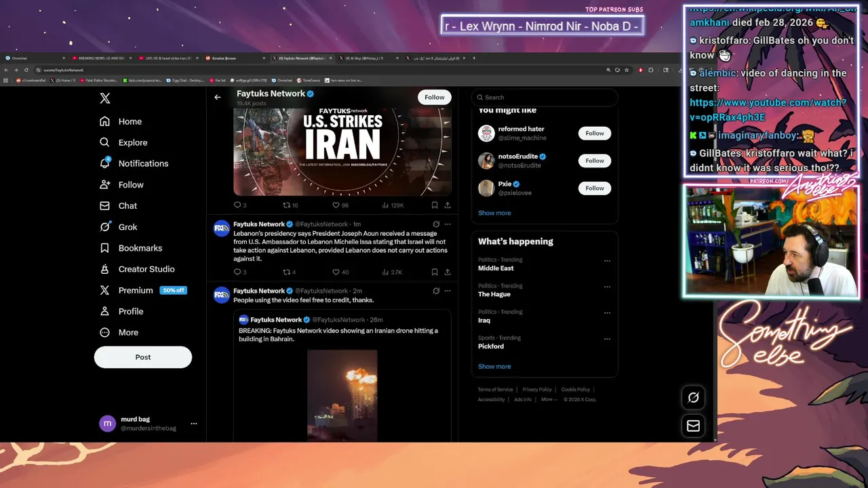Open more options on 'People using the video' post
Viewport: 868px width, 488px height.
click(448, 291)
